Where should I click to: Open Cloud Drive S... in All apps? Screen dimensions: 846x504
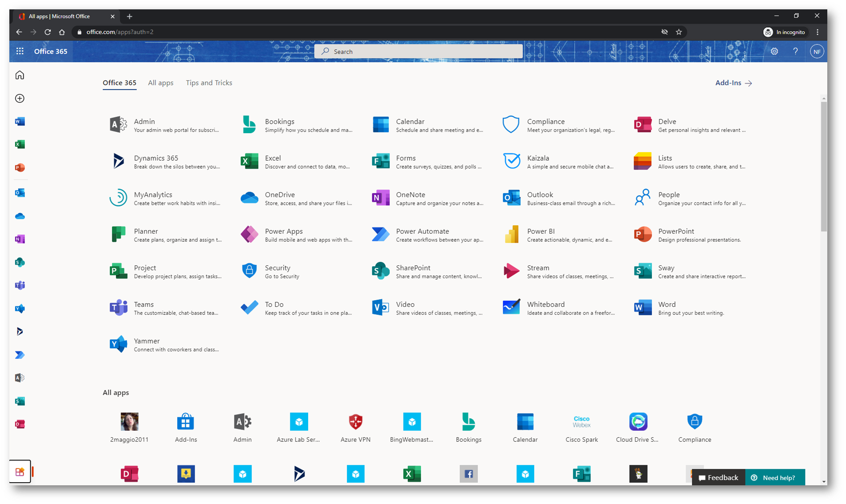(638, 427)
